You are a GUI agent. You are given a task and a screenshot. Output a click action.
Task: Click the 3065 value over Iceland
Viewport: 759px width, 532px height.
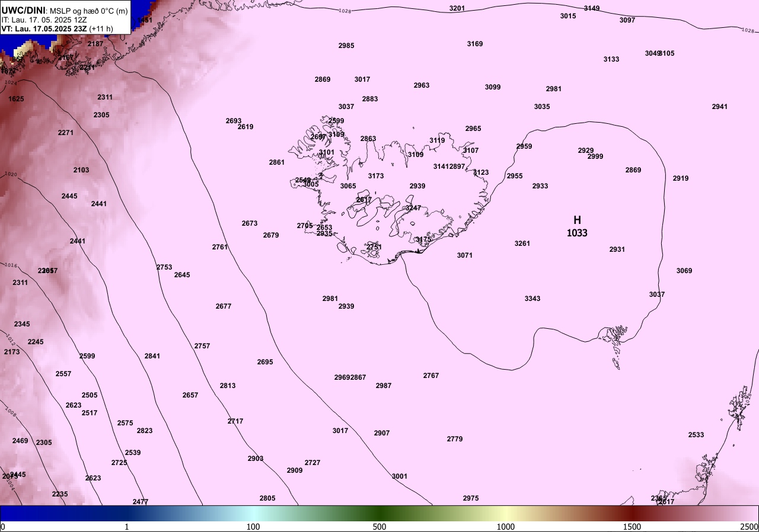coord(348,186)
